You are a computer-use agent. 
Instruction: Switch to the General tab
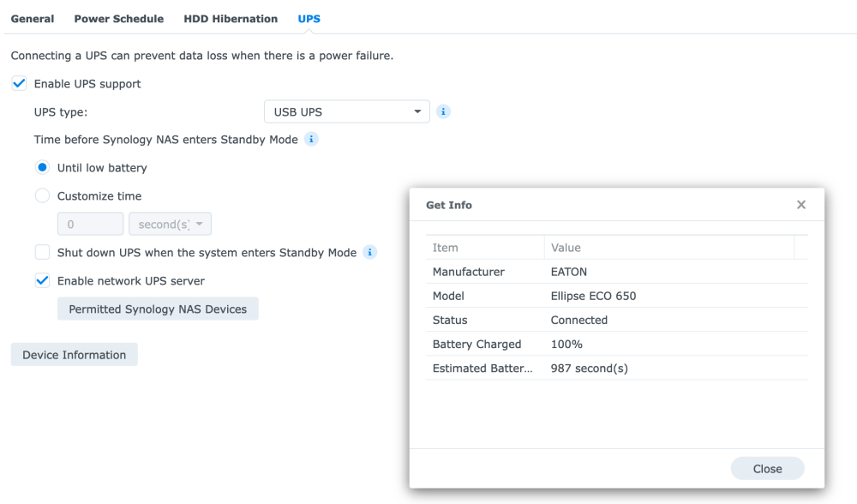[32, 19]
